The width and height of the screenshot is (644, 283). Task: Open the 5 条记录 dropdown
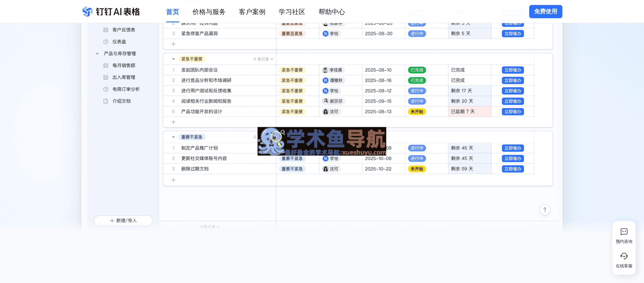click(263, 59)
